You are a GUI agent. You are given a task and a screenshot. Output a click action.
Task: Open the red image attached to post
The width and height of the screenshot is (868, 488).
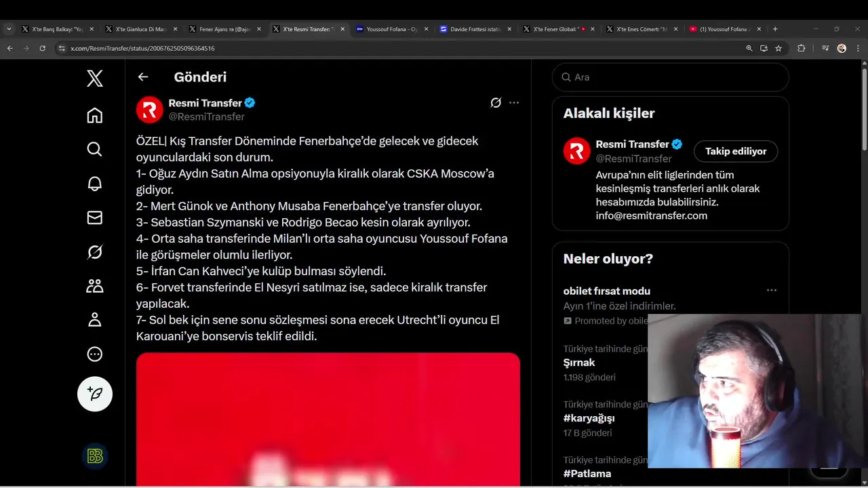(328, 419)
